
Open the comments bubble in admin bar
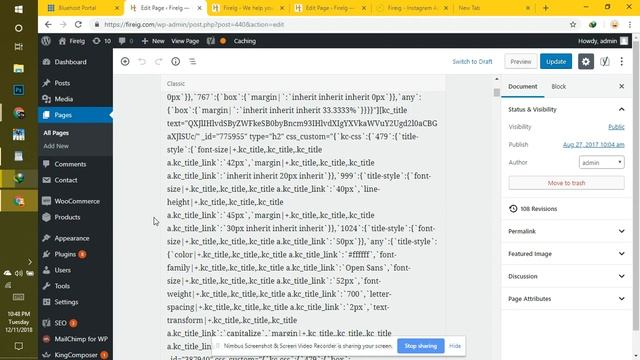[x=126, y=41]
